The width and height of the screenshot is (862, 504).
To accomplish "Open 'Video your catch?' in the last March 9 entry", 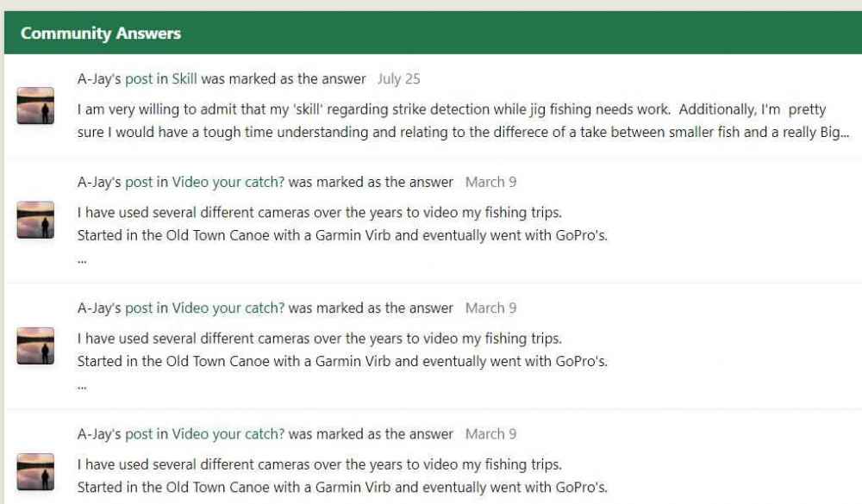I will click(228, 434).
